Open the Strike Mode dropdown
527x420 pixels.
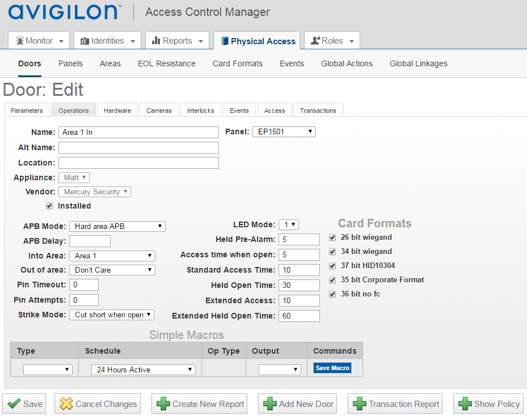pos(111,315)
